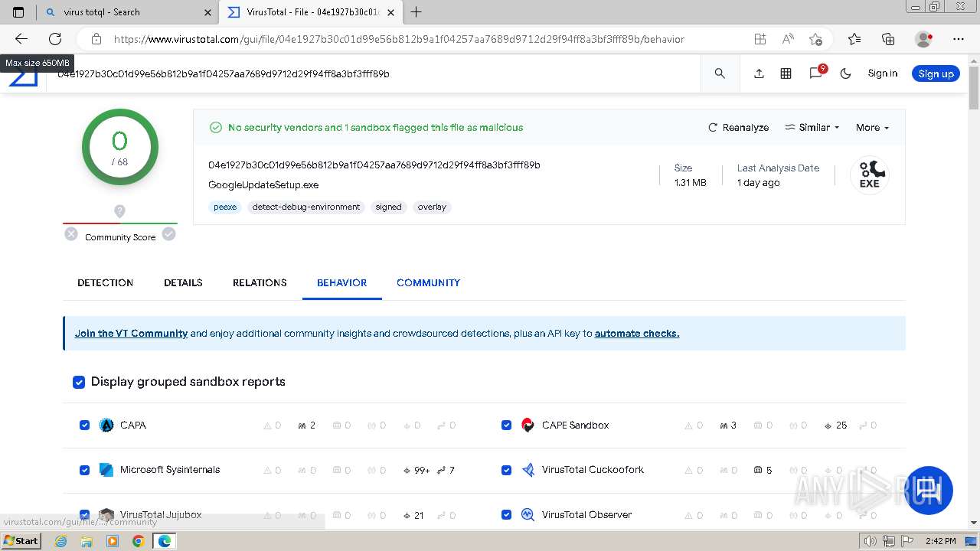The height and width of the screenshot is (551, 980).
Task: Open the browser favorites list icon
Action: [x=854, y=39]
